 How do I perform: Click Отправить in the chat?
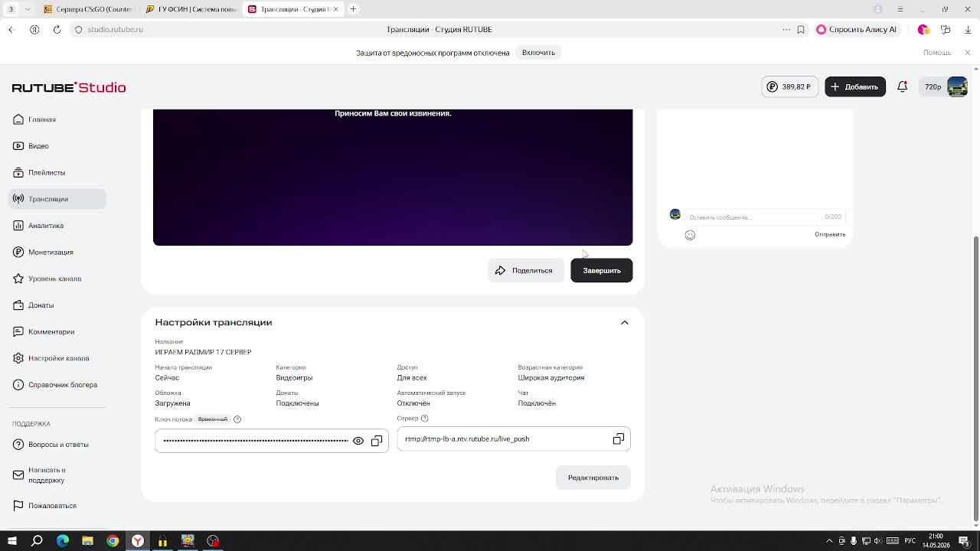pos(830,234)
